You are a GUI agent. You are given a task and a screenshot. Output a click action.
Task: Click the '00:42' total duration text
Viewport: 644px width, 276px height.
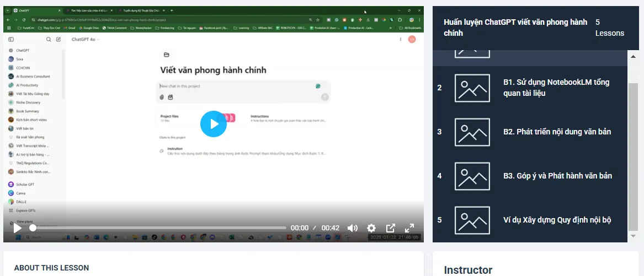[330, 228]
